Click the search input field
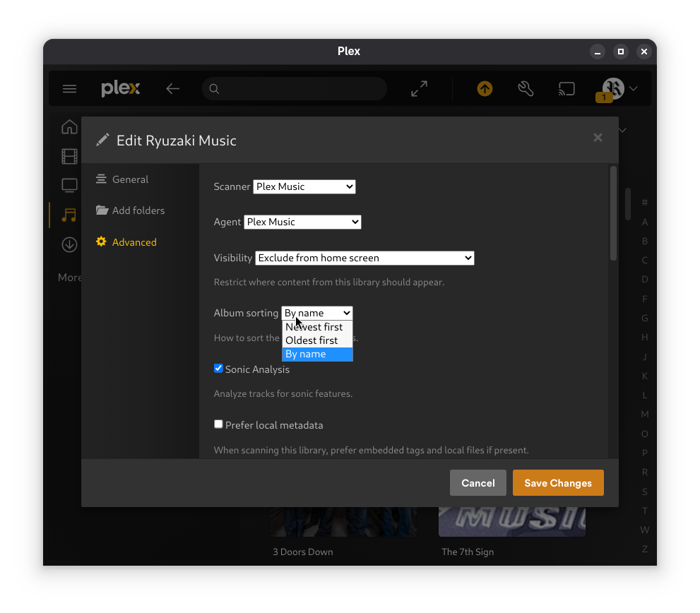The height and width of the screenshot is (613, 700). coord(295,89)
